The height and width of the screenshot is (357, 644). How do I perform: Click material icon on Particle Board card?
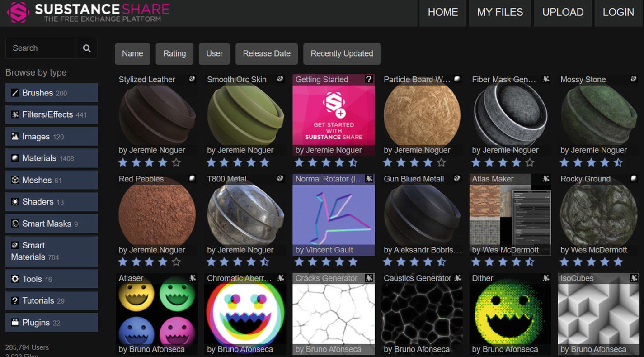[x=457, y=79]
